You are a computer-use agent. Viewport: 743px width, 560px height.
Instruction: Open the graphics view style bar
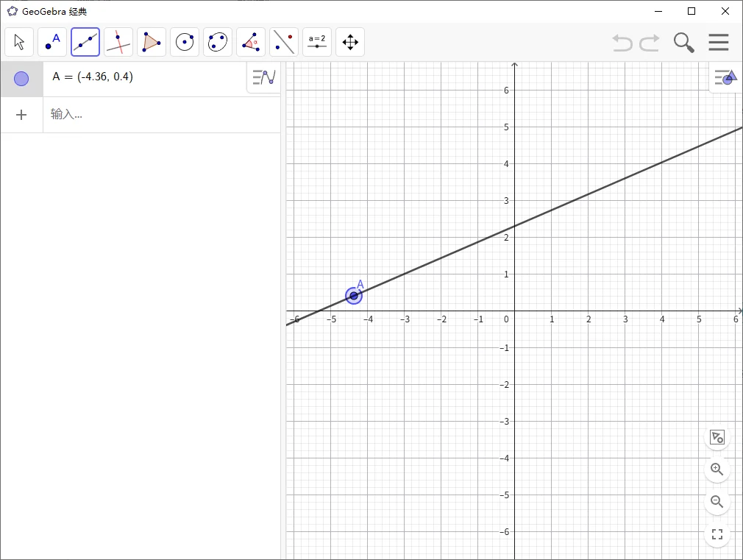click(x=726, y=77)
